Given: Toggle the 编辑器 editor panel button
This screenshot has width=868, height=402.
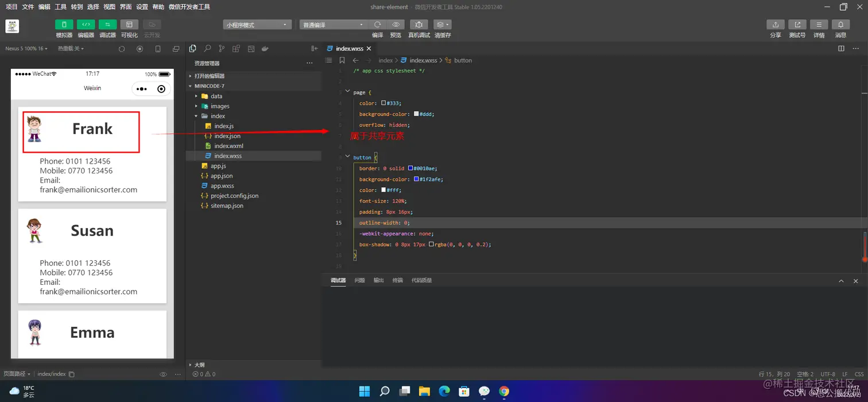Looking at the screenshot, I should 86,25.
